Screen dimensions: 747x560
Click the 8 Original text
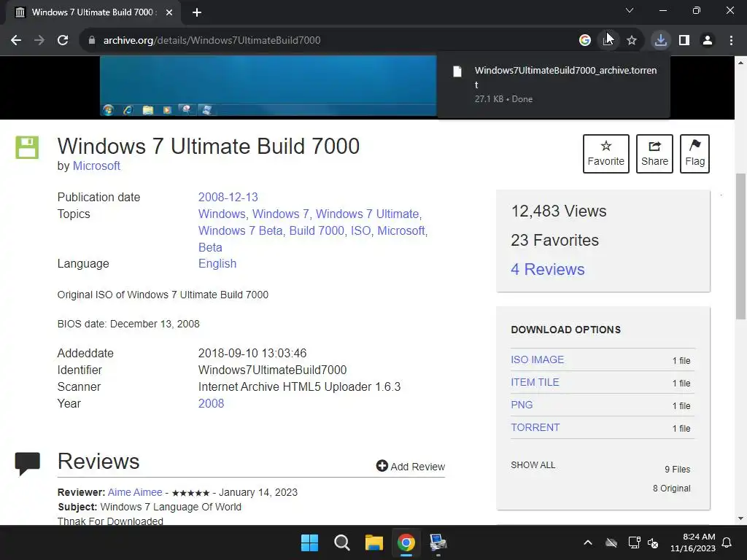tap(671, 488)
